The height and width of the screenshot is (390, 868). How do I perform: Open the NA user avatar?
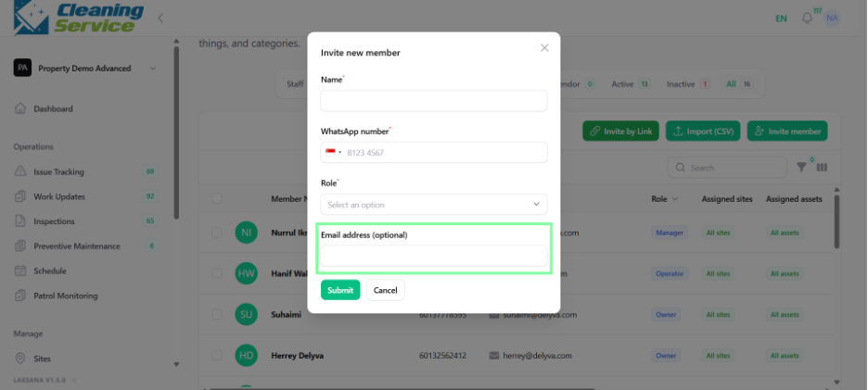tap(832, 19)
